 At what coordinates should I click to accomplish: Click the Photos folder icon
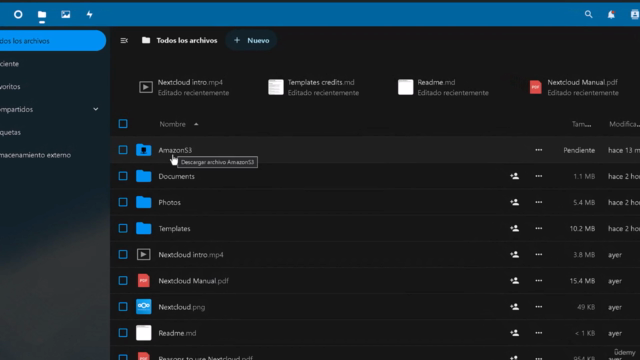pos(144,202)
